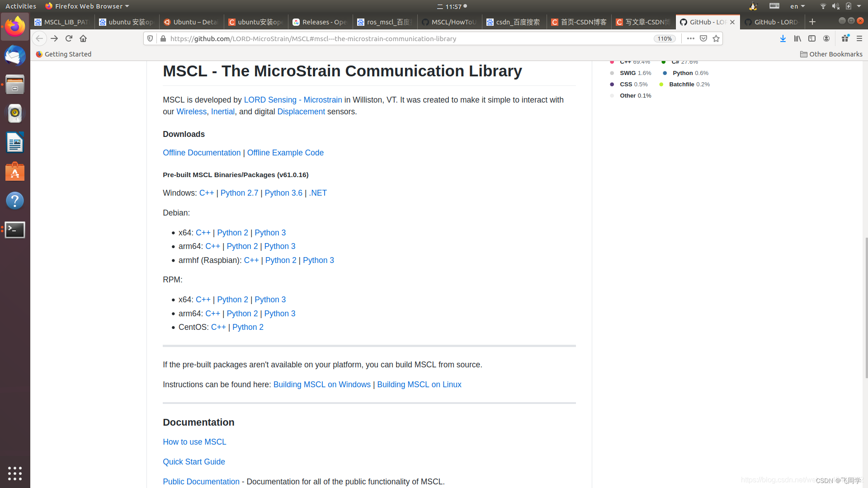Launch Firefox from the dock
The height and width of the screenshot is (488, 868).
tap(15, 27)
